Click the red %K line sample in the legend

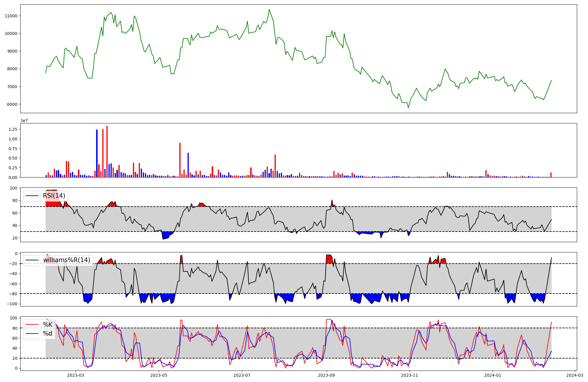[x=32, y=324]
